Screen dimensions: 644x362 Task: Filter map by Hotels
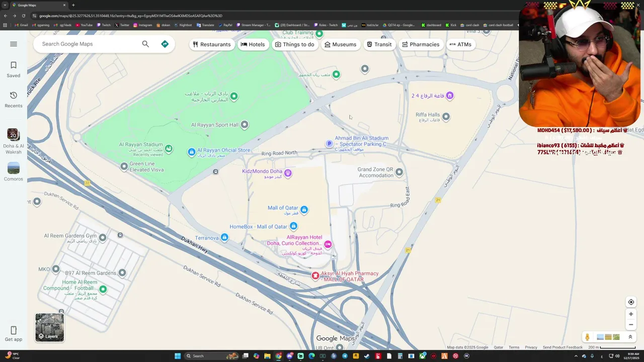[253, 44]
